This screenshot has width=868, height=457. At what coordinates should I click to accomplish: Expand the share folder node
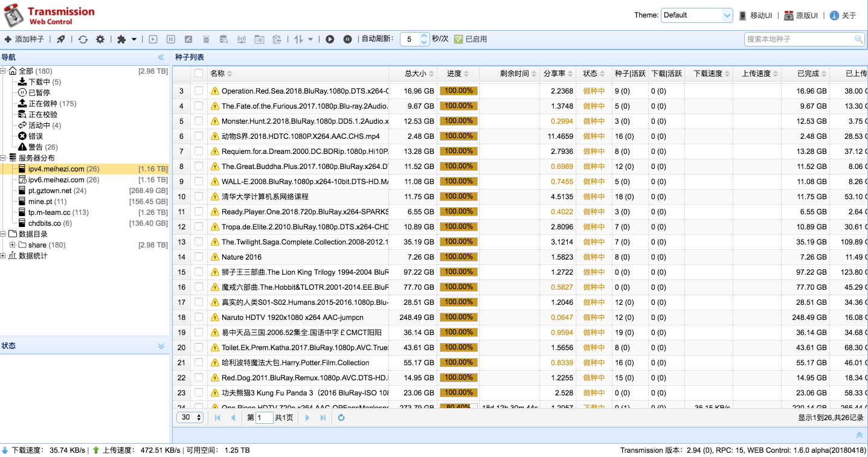point(13,245)
